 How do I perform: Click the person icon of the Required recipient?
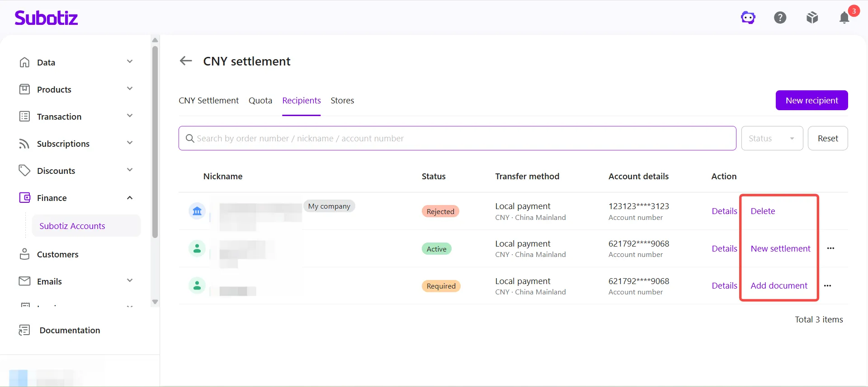point(197,285)
